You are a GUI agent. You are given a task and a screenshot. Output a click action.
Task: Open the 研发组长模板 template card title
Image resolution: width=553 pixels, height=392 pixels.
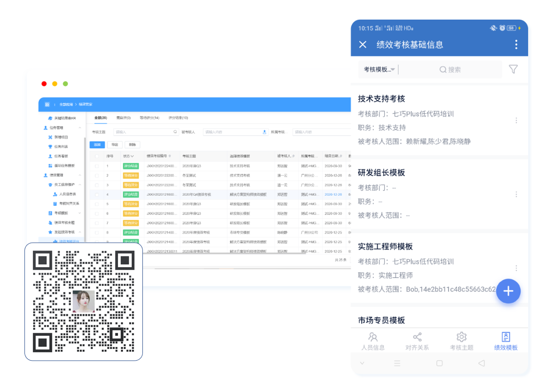(381, 173)
